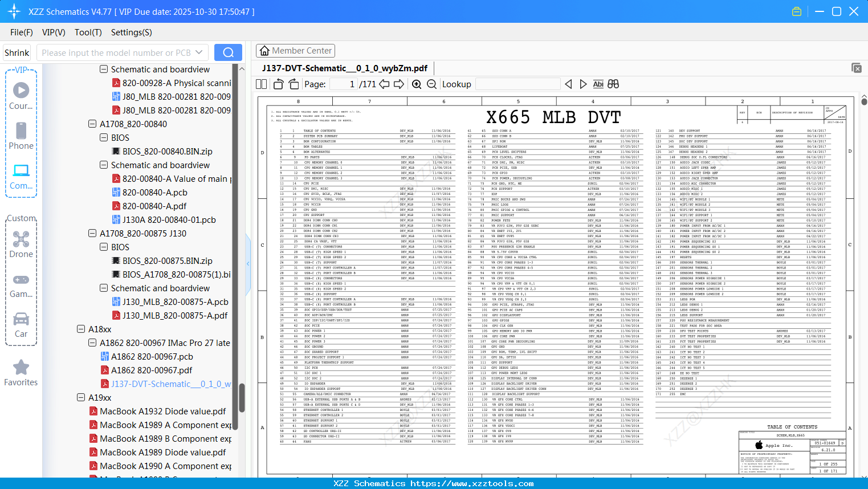868x489 pixels.
Task: Open 820-00840-A Value of main file
Action: point(172,179)
